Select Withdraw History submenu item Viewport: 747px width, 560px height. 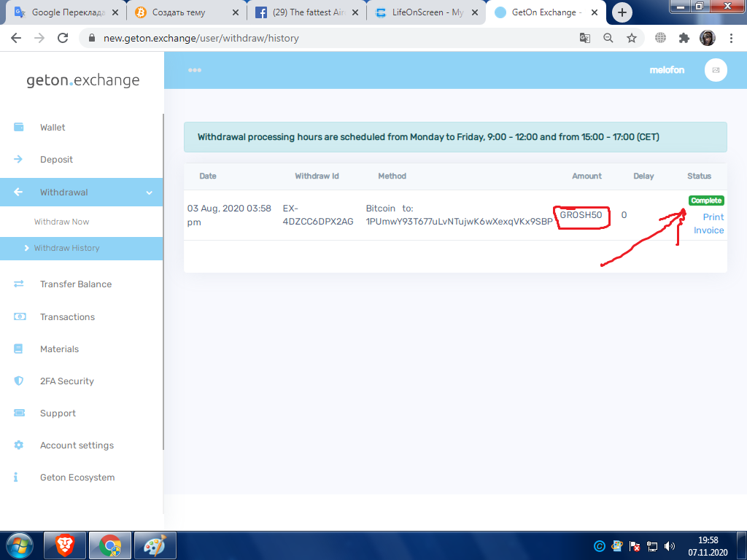(x=66, y=248)
